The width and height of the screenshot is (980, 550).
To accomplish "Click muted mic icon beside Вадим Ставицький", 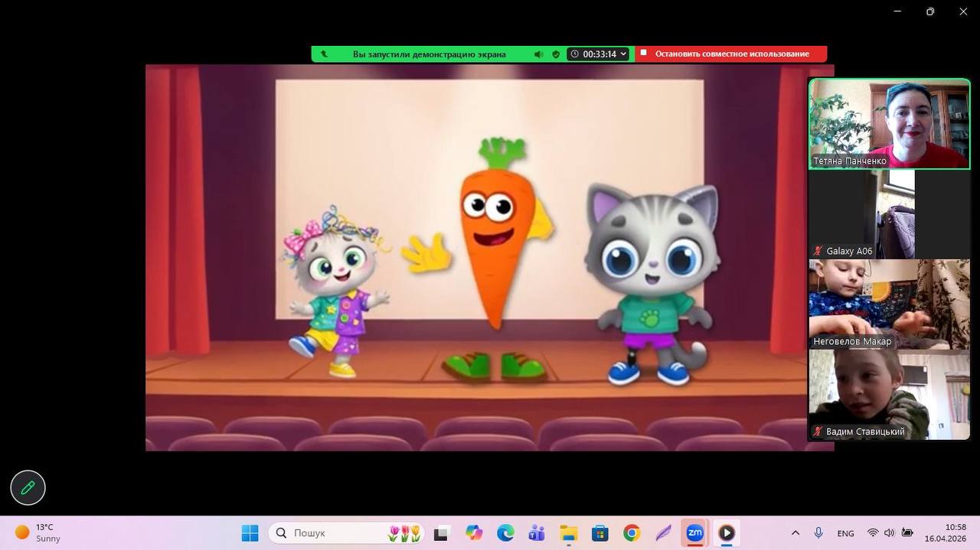I will [818, 432].
